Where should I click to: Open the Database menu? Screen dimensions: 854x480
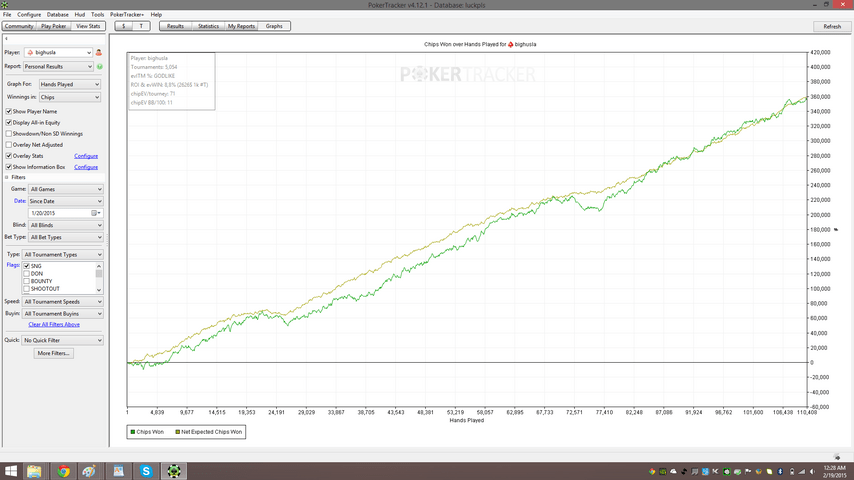tap(57, 15)
